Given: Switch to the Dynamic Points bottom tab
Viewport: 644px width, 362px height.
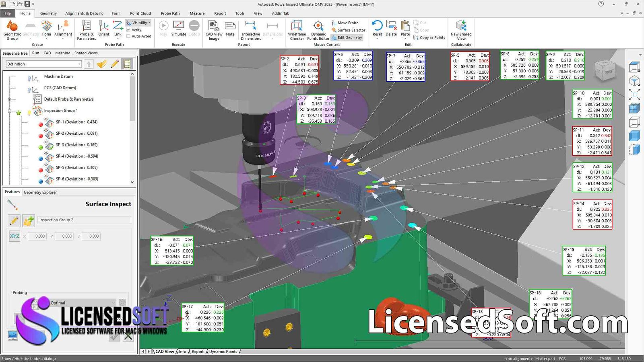Looking at the screenshot, I should coord(223,352).
